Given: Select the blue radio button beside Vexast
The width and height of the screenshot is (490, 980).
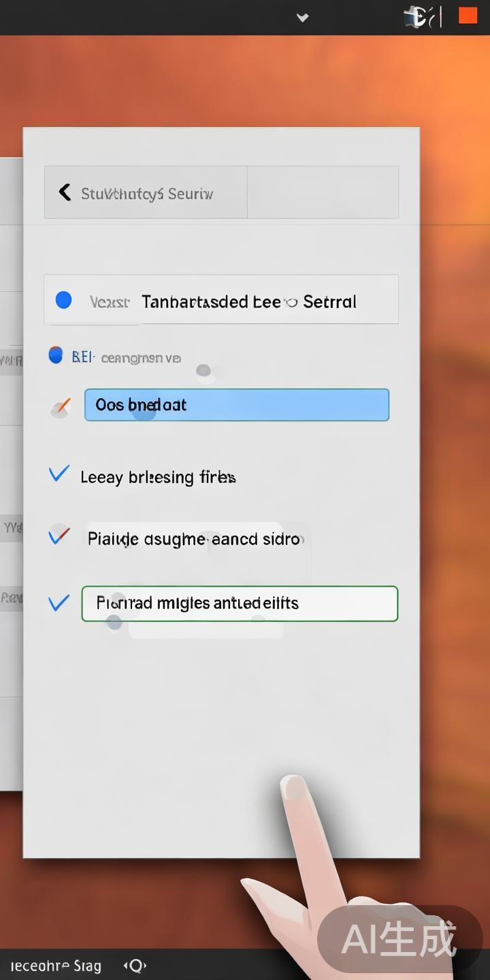Looking at the screenshot, I should [63, 300].
